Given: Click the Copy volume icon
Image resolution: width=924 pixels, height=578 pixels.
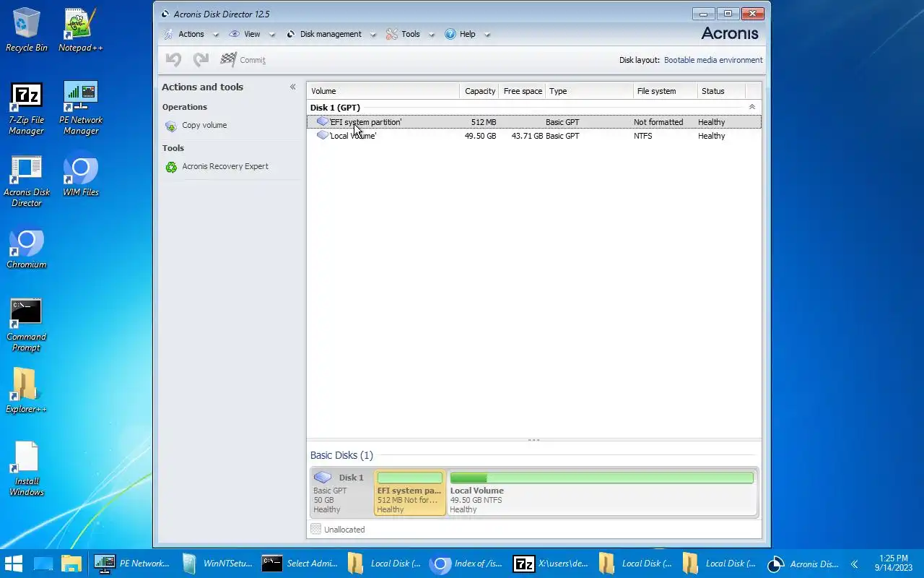Looking at the screenshot, I should [x=171, y=126].
